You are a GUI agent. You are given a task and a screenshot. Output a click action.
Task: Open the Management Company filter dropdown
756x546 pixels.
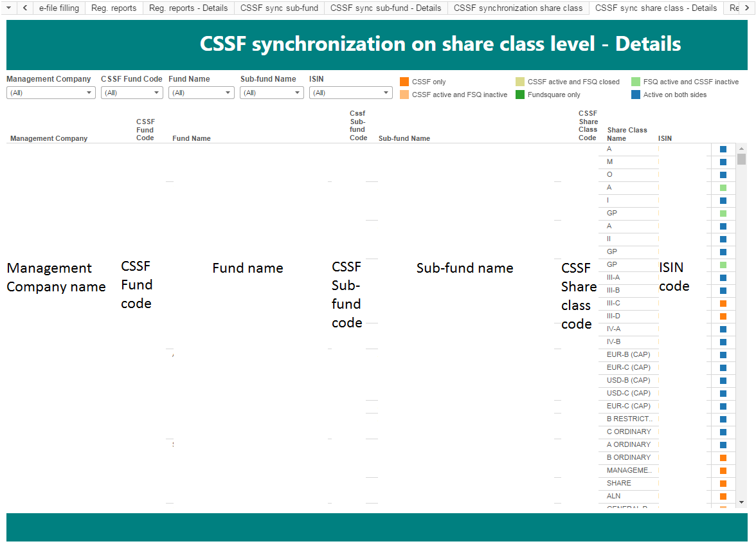(51, 93)
